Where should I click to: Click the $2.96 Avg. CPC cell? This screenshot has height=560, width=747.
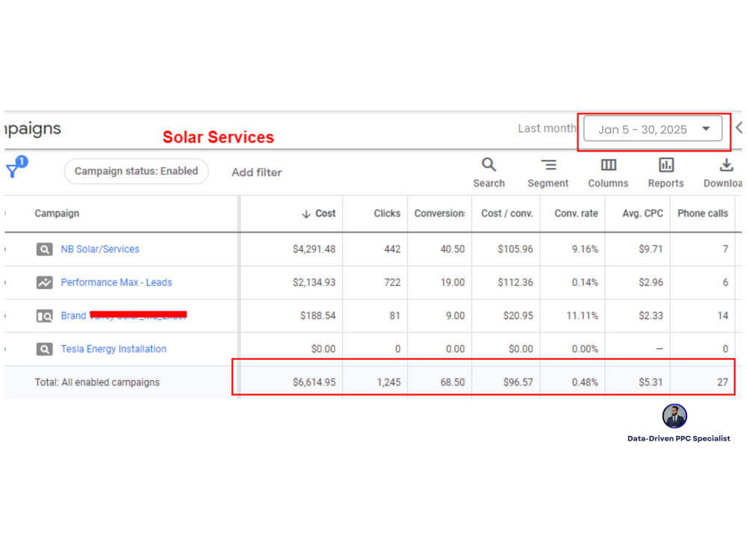(x=651, y=282)
